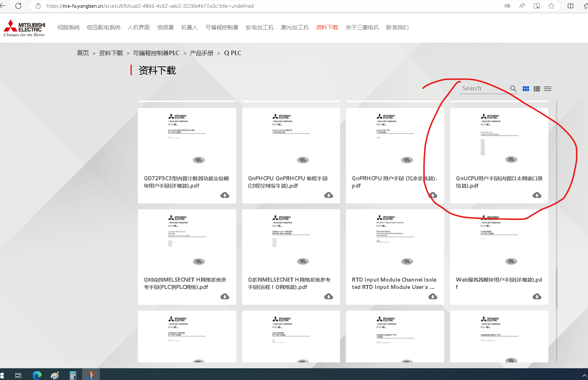Download QnPHCPU QnPRHCPU programming manual
The height and width of the screenshot is (380, 588).
pos(329,195)
